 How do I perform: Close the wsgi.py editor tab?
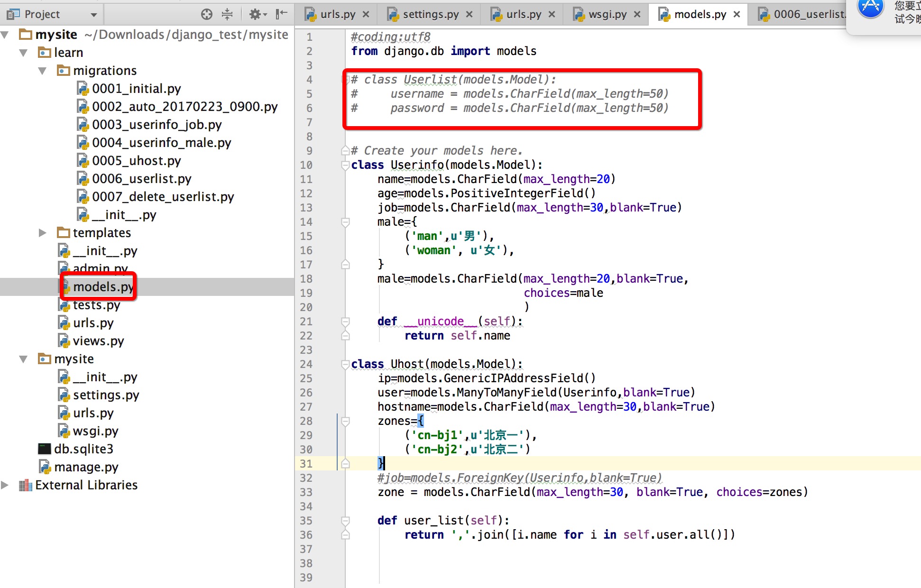click(x=637, y=14)
